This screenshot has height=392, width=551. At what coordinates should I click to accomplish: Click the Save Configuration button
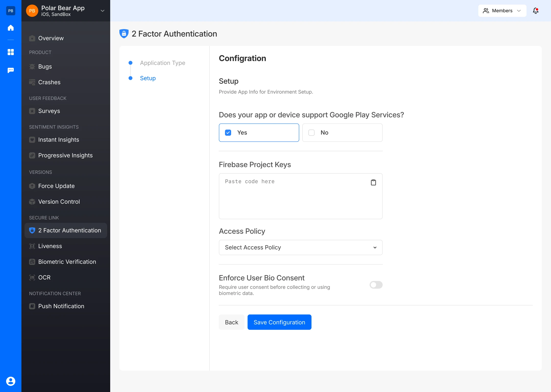(279, 322)
